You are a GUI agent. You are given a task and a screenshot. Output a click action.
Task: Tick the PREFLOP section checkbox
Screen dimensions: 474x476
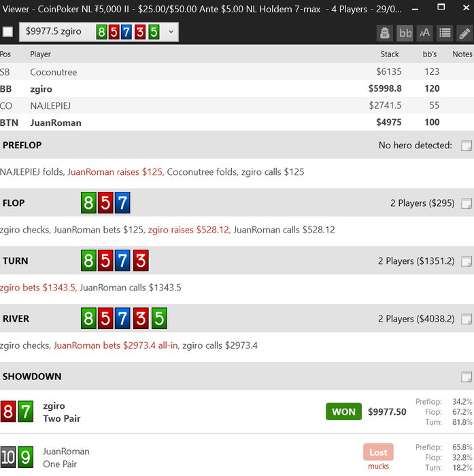466,146
